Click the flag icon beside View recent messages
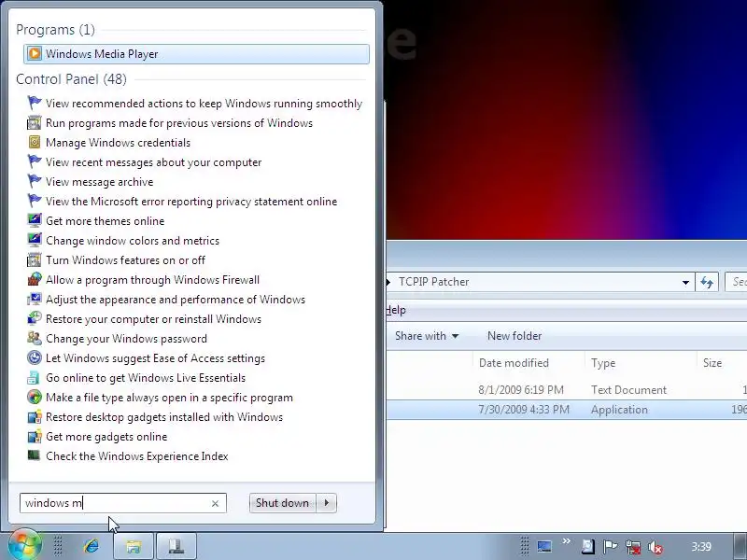 coord(35,161)
